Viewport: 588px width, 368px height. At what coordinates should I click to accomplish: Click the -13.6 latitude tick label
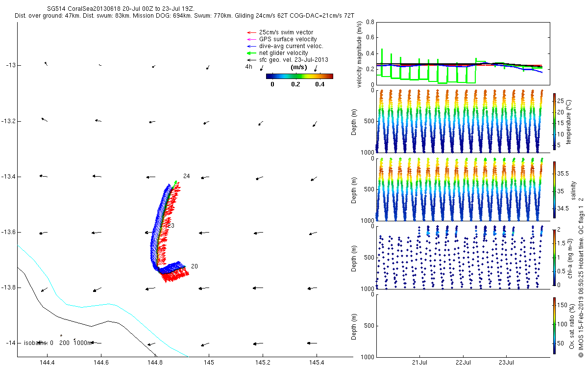pyautogui.click(x=8, y=232)
